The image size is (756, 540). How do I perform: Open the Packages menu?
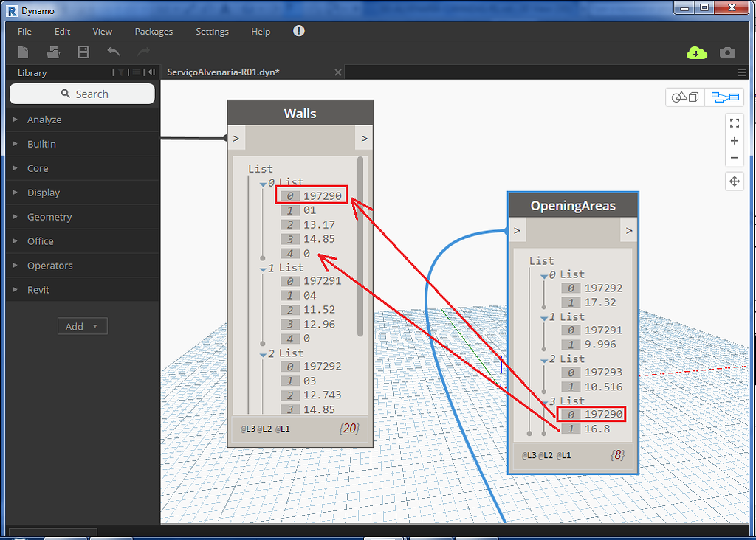coord(153,31)
